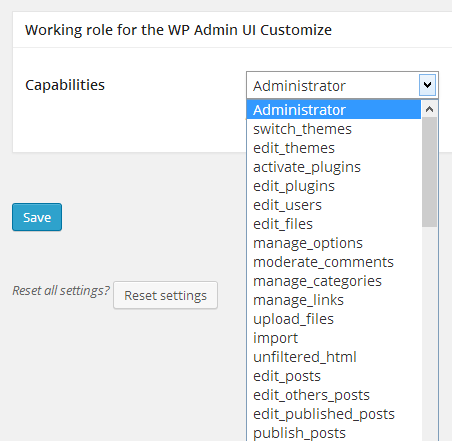Pick activate_plugins in the dropdown
This screenshot has height=441, width=452.
tap(334, 167)
